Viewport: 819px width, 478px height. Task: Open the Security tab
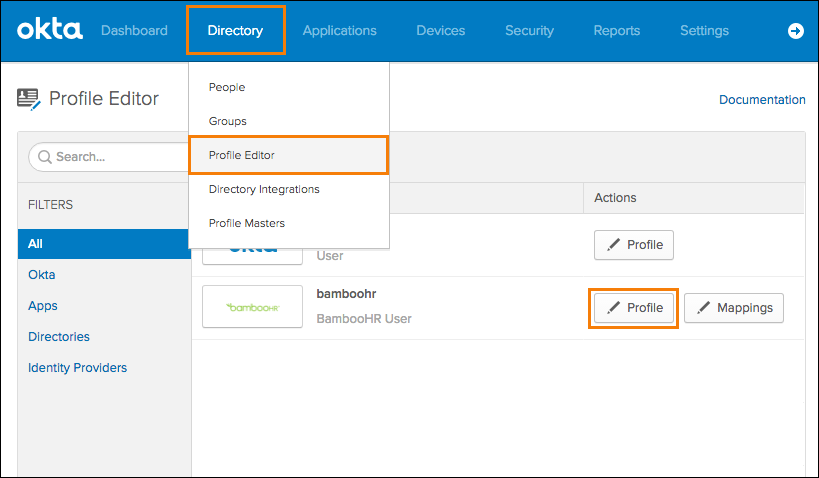[x=529, y=30]
